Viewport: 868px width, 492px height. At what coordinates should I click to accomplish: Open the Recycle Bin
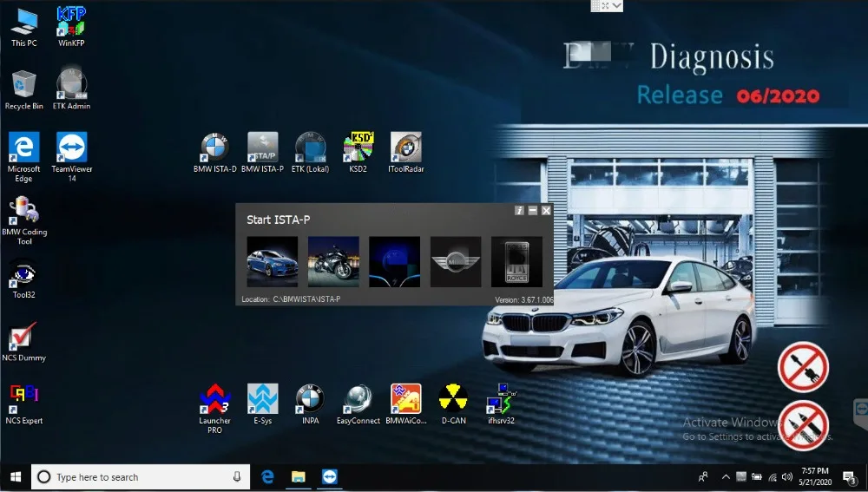(x=23, y=90)
